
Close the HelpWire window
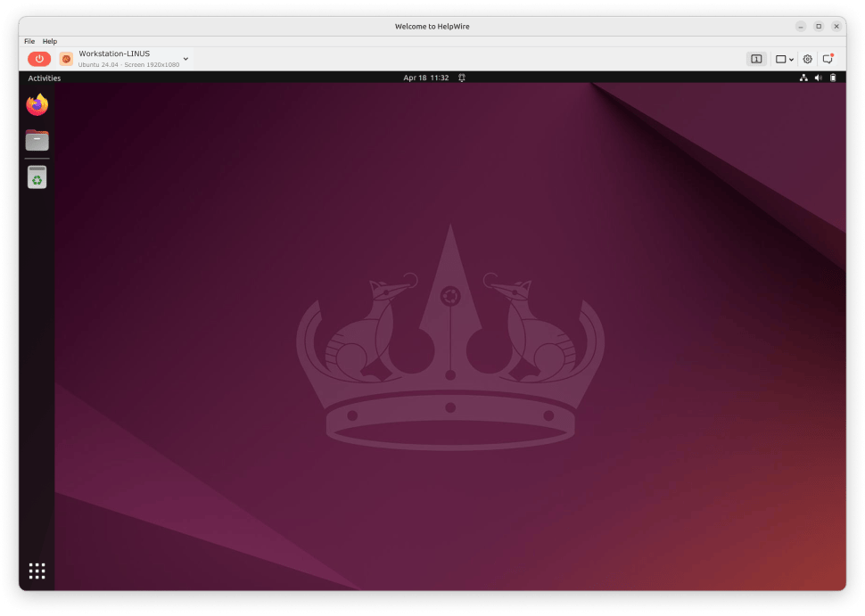pos(836,27)
